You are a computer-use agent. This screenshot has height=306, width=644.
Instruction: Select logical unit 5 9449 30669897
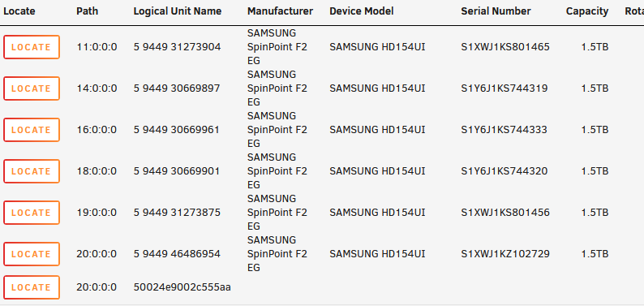point(177,88)
